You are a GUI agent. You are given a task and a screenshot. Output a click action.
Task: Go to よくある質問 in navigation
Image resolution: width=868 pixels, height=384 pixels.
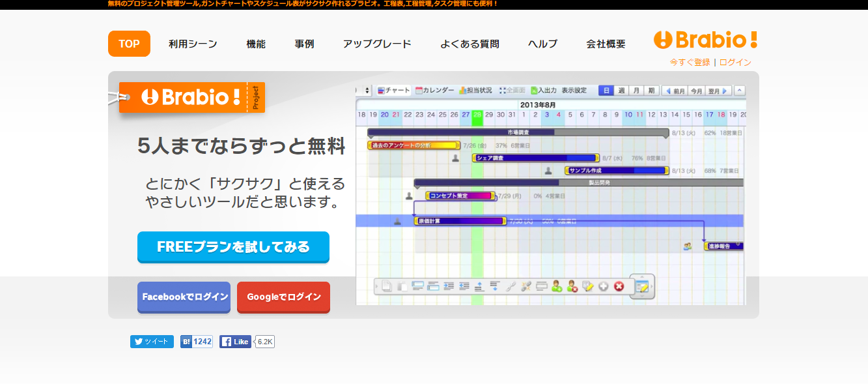(469, 44)
